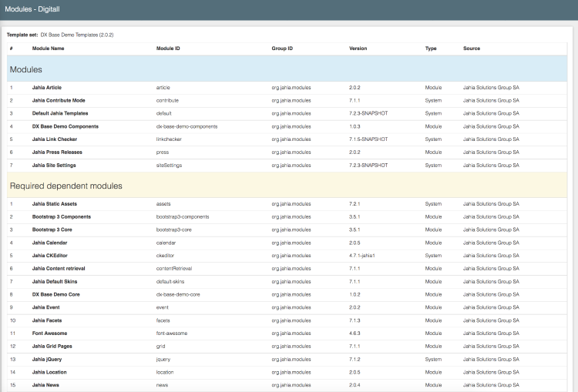
Task: Click the System type of Jahia Contribute Mode
Action: (433, 100)
